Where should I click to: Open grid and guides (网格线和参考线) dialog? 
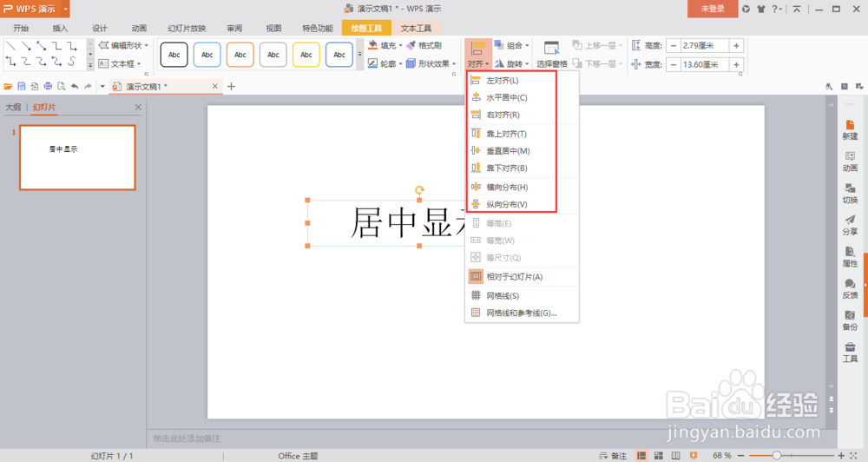coord(522,313)
